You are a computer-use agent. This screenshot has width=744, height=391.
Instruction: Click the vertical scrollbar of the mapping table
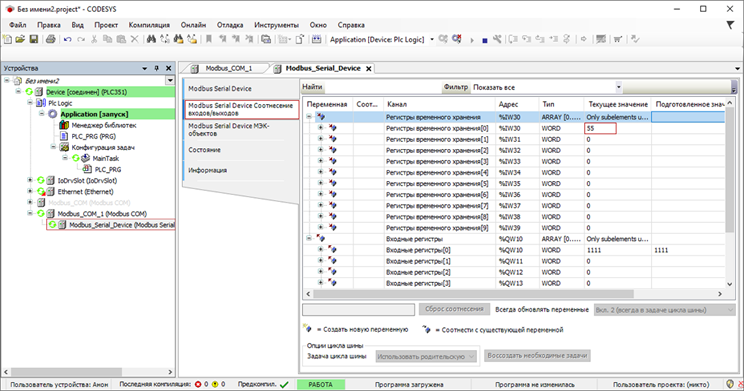[x=730, y=171]
